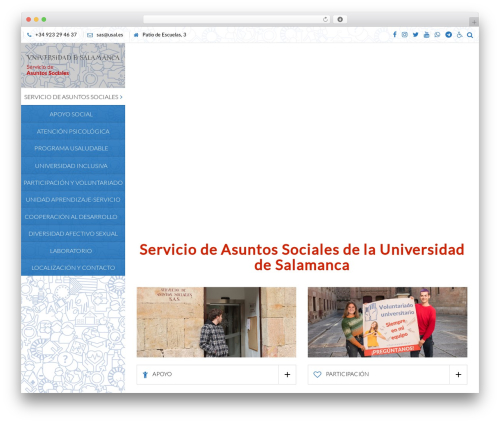This screenshot has width=500, height=423.
Task: Click the browser address bar
Action: coord(237,19)
